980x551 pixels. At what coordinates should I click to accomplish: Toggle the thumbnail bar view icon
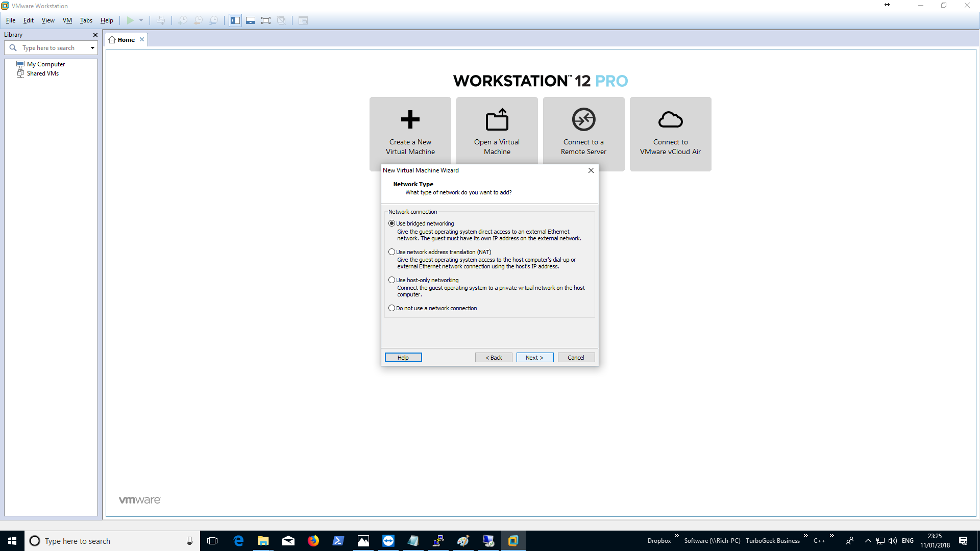click(x=251, y=20)
